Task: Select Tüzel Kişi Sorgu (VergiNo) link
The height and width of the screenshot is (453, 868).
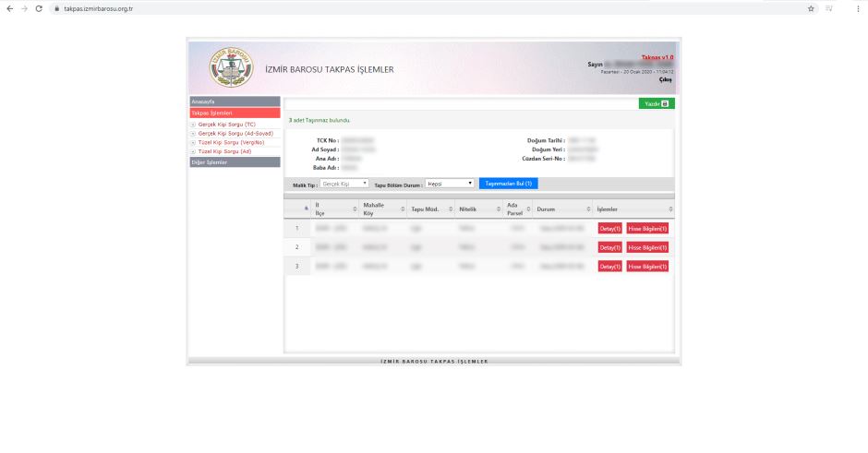Action: [x=232, y=142]
